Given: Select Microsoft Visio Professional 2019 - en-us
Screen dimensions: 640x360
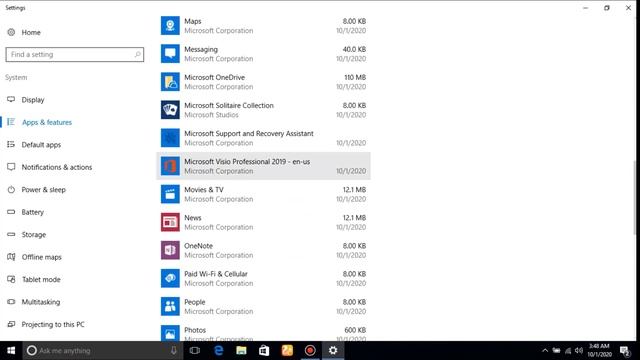Looking at the screenshot, I should (x=263, y=166).
